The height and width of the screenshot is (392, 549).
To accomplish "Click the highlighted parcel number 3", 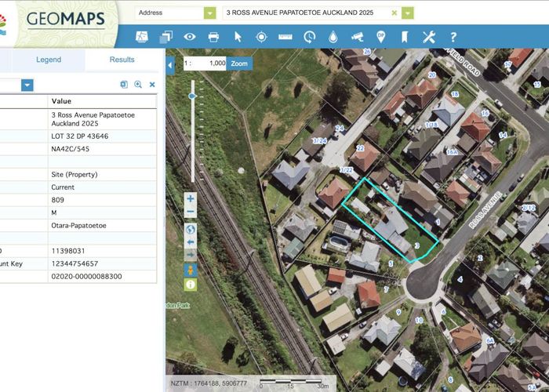I will tap(417, 245).
